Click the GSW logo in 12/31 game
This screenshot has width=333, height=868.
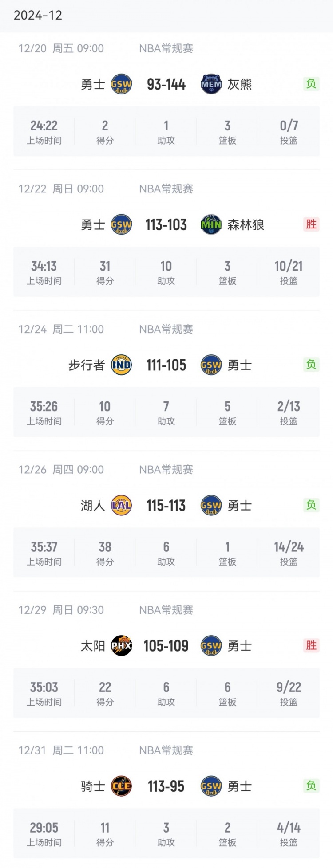pyautogui.click(x=211, y=786)
